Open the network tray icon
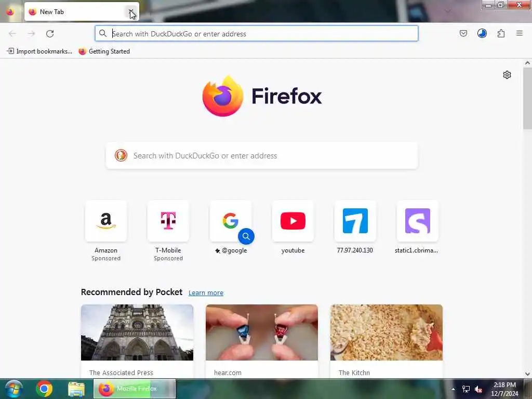Viewport: 532px width, 399px height. [466, 389]
